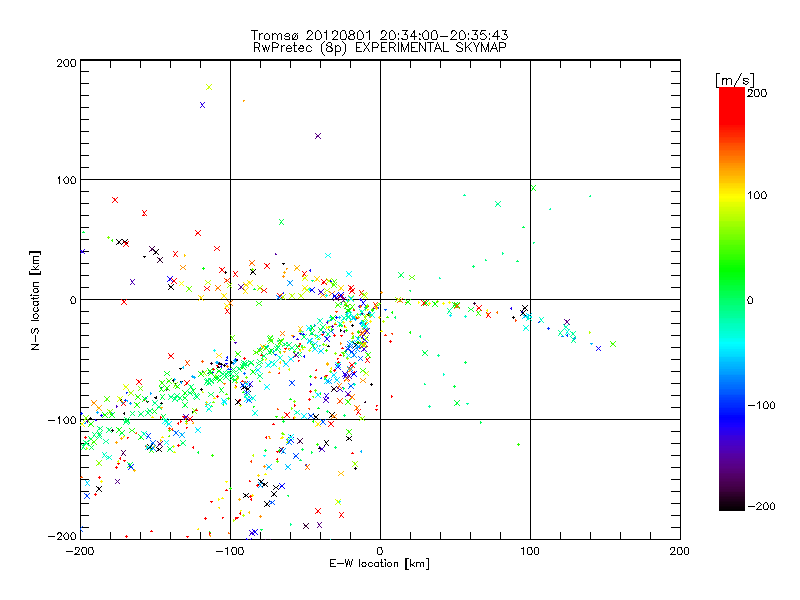Click the colorbar tick label "-100"
The width and height of the screenshot is (800, 600).
[761, 405]
